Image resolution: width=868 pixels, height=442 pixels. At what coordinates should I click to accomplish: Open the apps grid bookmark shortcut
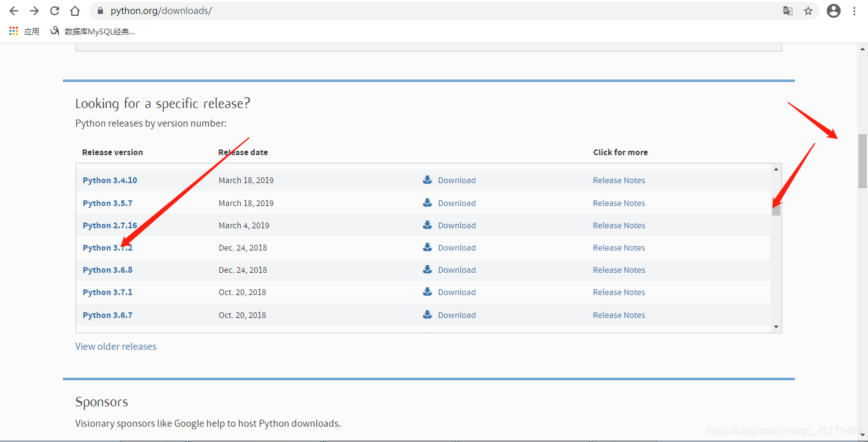(x=24, y=31)
